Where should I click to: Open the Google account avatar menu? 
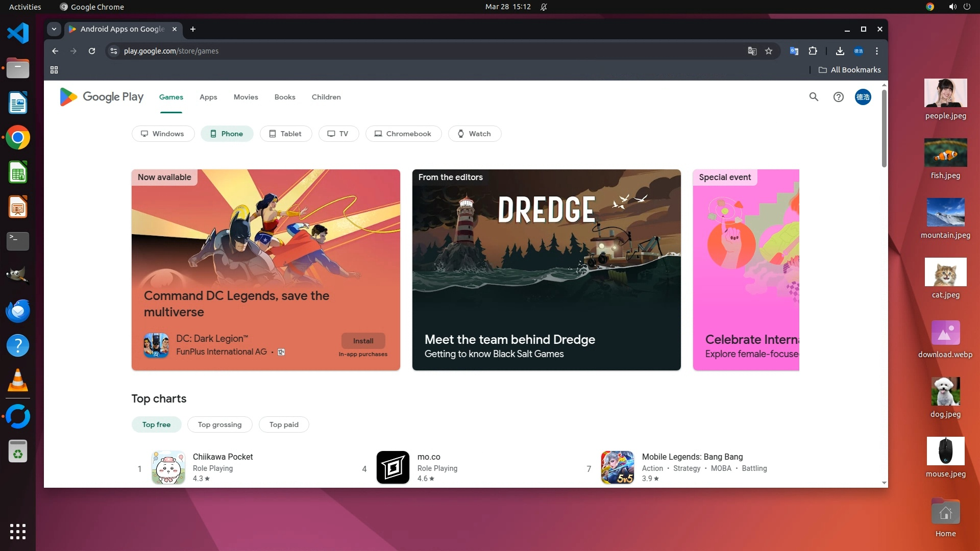(863, 97)
